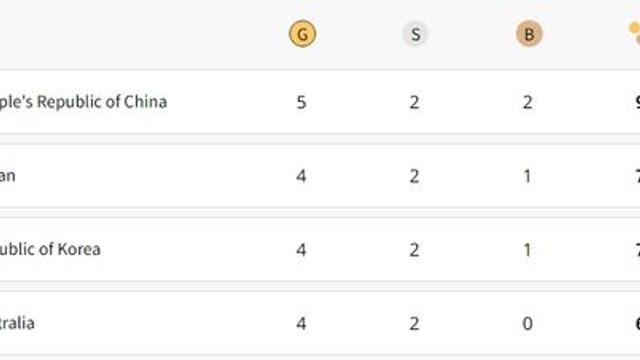Viewport: 640px width, 360px height.
Task: Click Korea's bronze count of 1
Action: [x=527, y=250]
